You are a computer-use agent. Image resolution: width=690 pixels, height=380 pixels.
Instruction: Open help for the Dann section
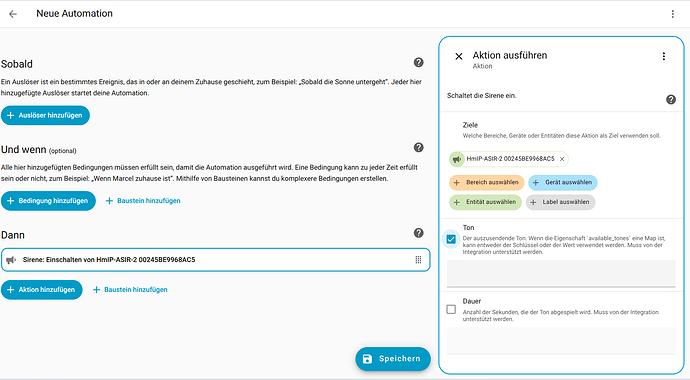pyautogui.click(x=418, y=233)
